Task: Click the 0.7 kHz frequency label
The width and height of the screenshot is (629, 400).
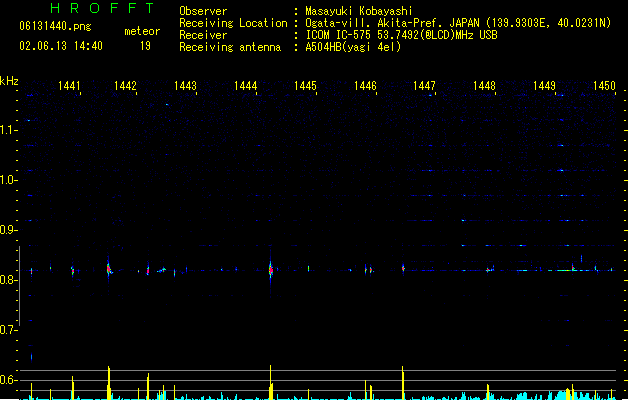Action: coord(8,330)
